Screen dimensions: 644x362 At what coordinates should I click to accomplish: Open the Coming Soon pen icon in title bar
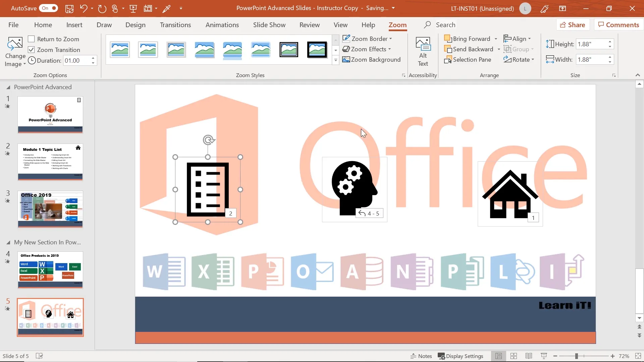(544, 8)
